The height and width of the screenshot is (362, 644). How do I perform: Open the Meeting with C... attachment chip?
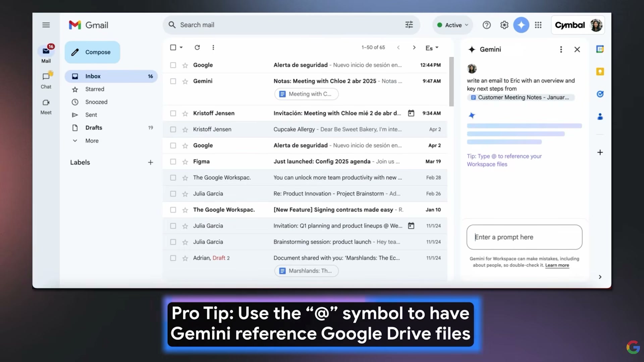(x=306, y=94)
